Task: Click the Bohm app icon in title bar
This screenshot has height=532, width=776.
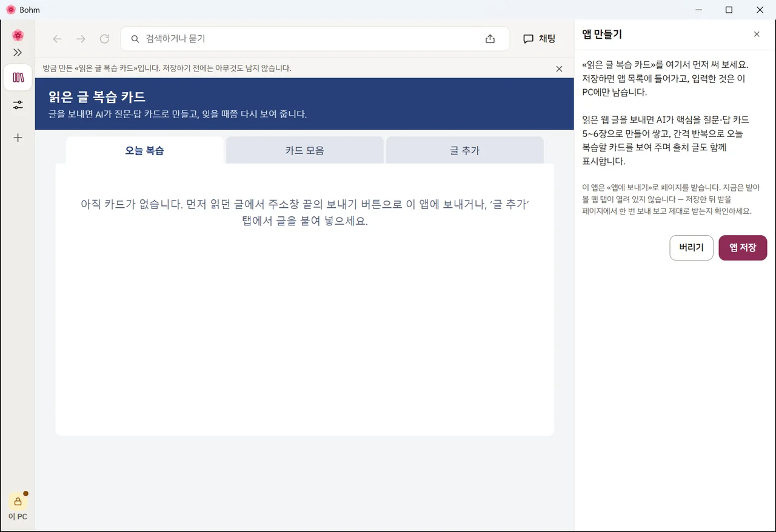Action: pyautogui.click(x=10, y=10)
